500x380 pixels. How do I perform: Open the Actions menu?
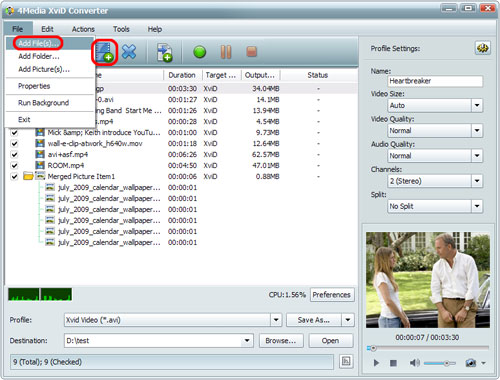[x=83, y=29]
